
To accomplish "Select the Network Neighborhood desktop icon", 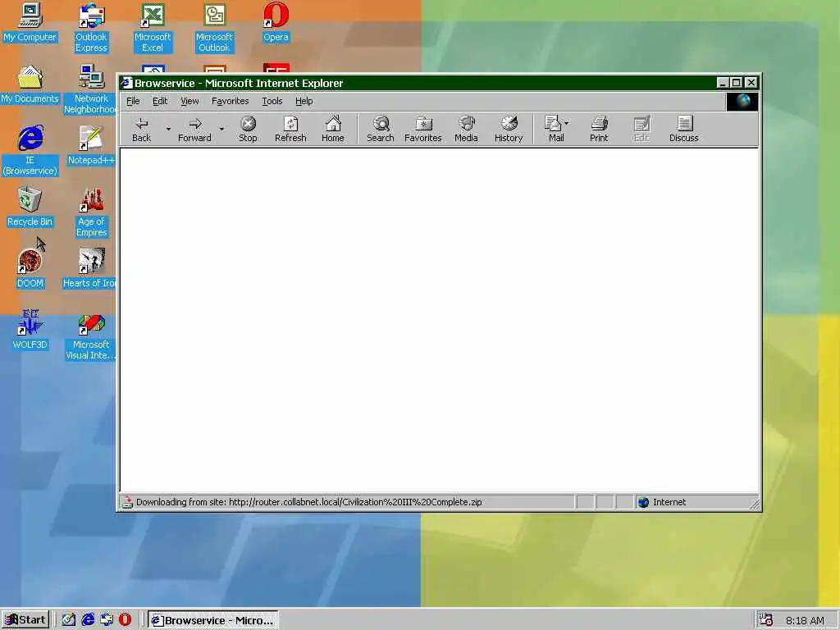I will 90,89.
